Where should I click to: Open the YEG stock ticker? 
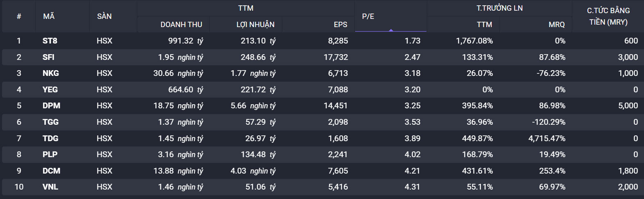(x=50, y=89)
